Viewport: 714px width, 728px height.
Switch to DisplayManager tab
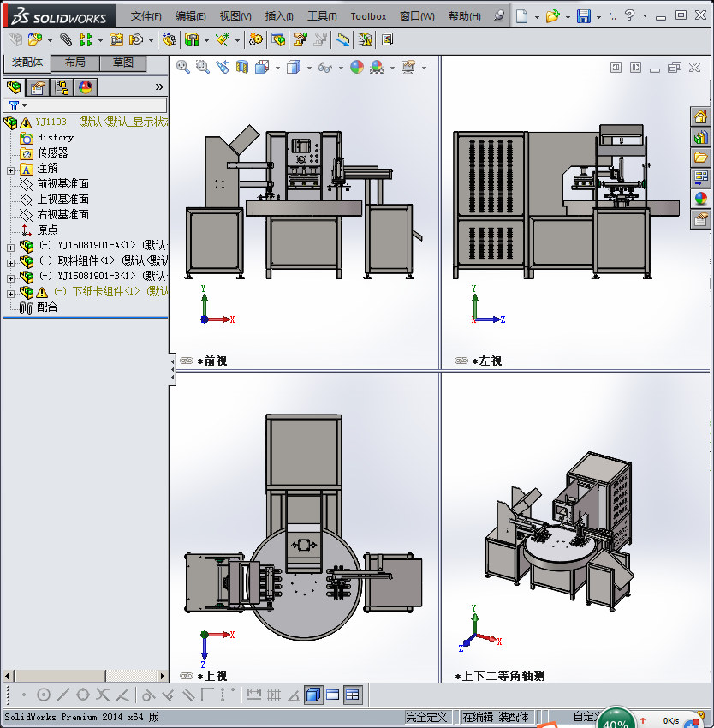pos(86,87)
